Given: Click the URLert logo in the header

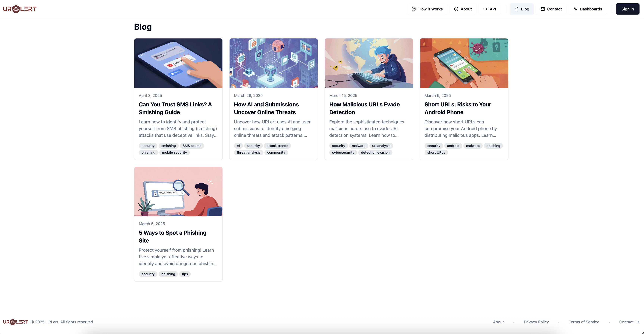Looking at the screenshot, I should [20, 9].
